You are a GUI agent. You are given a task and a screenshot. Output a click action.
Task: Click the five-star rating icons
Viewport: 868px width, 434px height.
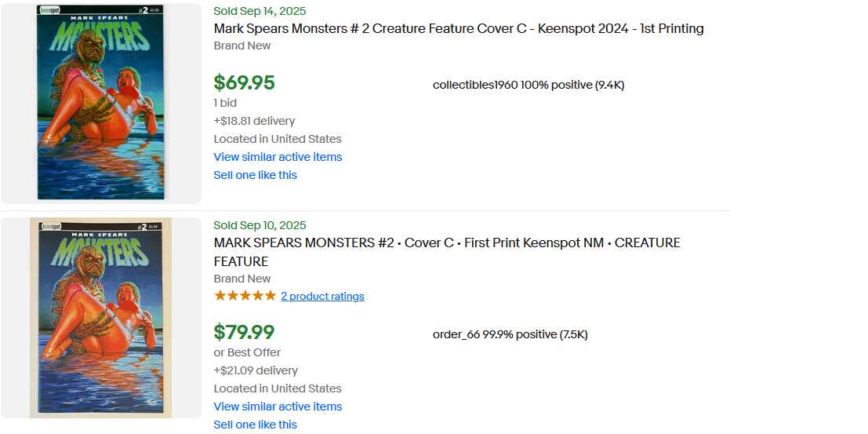click(x=245, y=296)
